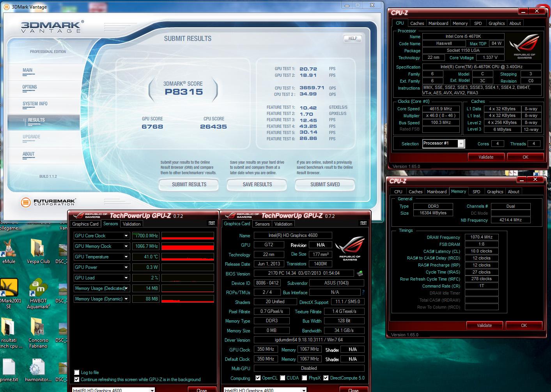Click the Submit Results button
The width and height of the screenshot is (551, 392).
189,184
